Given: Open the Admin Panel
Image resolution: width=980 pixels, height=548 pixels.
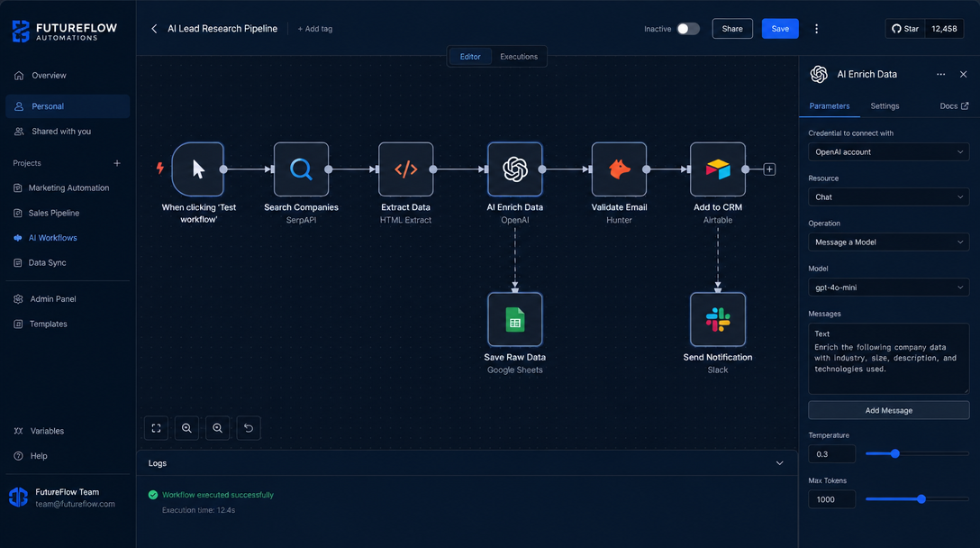Looking at the screenshot, I should (x=68, y=299).
